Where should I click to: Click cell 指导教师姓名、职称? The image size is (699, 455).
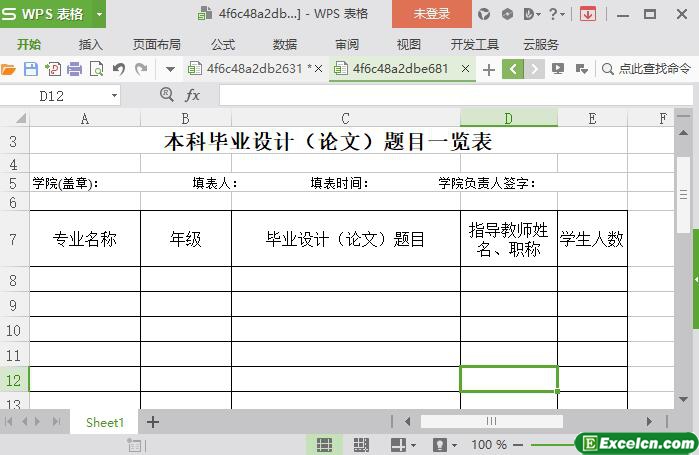(x=509, y=239)
